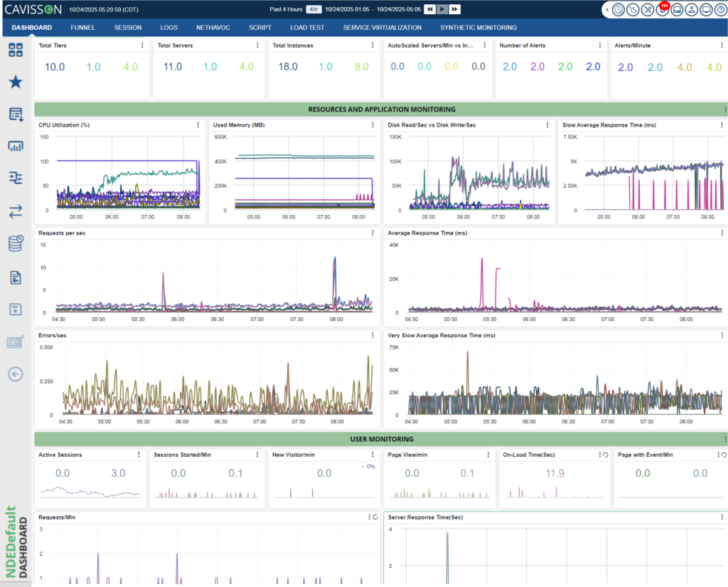Click the back arrow circle in sidebar

point(15,374)
